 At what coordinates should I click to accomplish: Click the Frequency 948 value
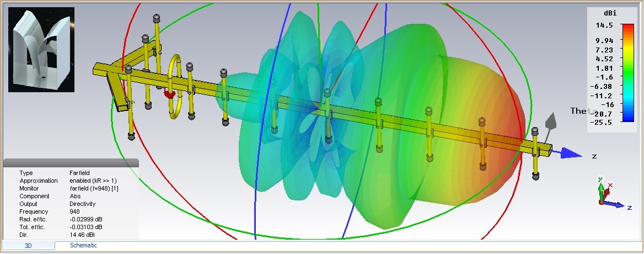point(74,211)
